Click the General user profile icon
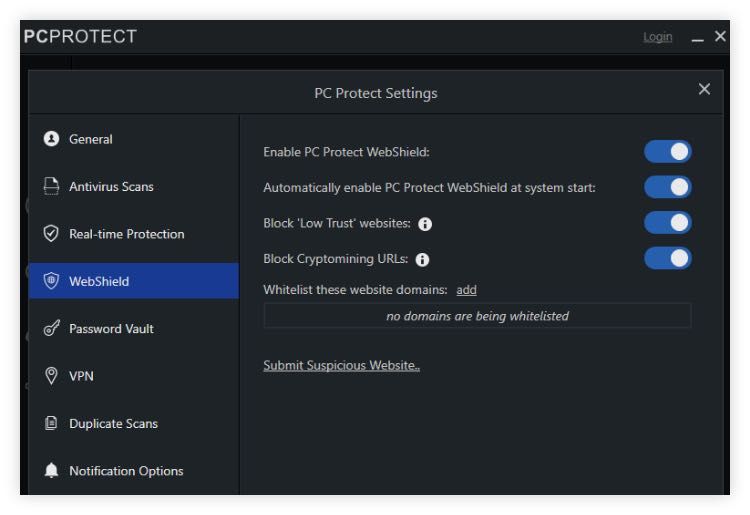Screen dimensions: 750x515 52,139
